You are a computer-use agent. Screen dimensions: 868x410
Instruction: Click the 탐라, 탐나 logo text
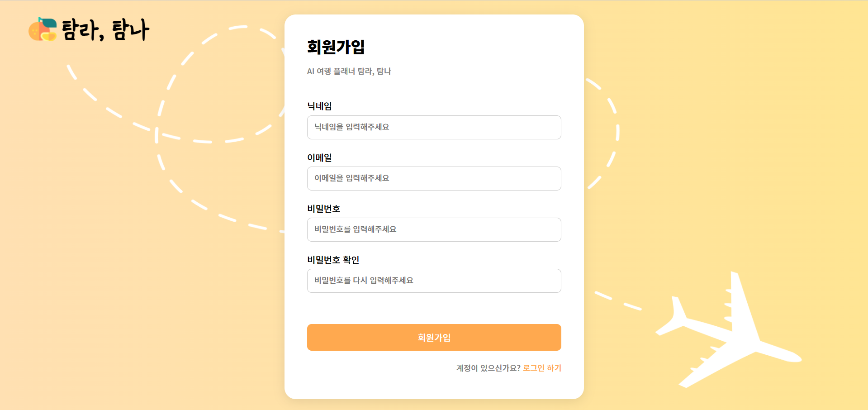click(105, 30)
